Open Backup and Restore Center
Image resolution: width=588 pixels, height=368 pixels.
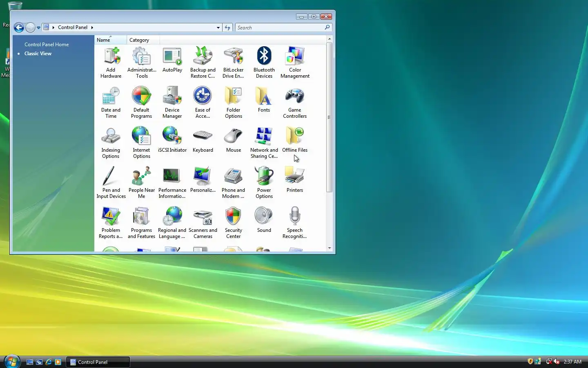click(x=203, y=62)
